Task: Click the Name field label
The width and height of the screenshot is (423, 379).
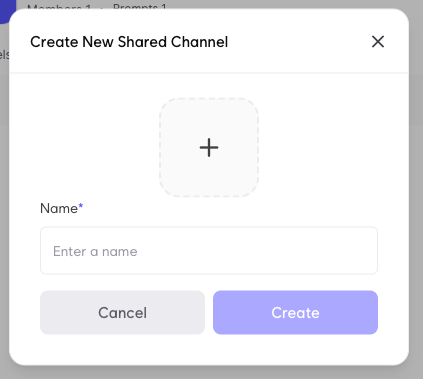Action: (x=59, y=208)
